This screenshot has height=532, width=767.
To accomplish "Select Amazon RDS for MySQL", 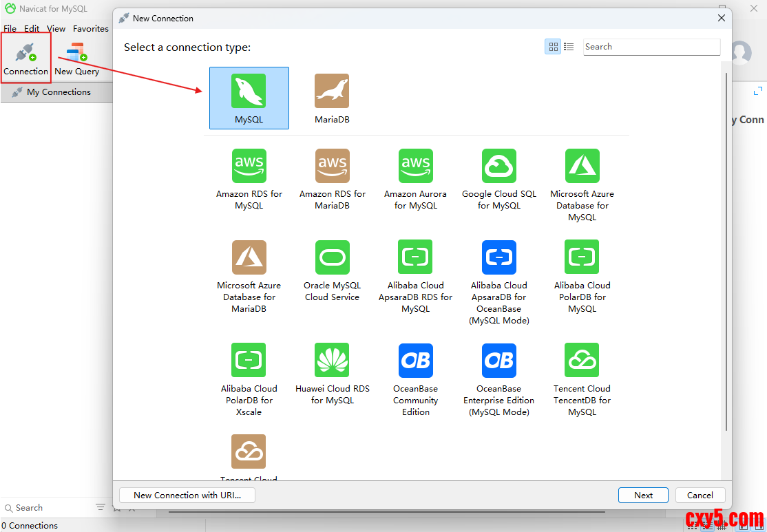I will click(x=249, y=167).
